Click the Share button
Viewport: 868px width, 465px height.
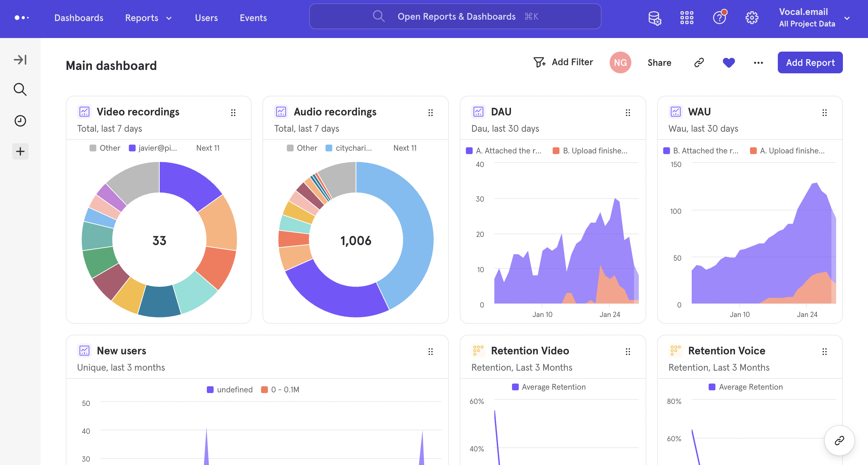[x=659, y=62]
